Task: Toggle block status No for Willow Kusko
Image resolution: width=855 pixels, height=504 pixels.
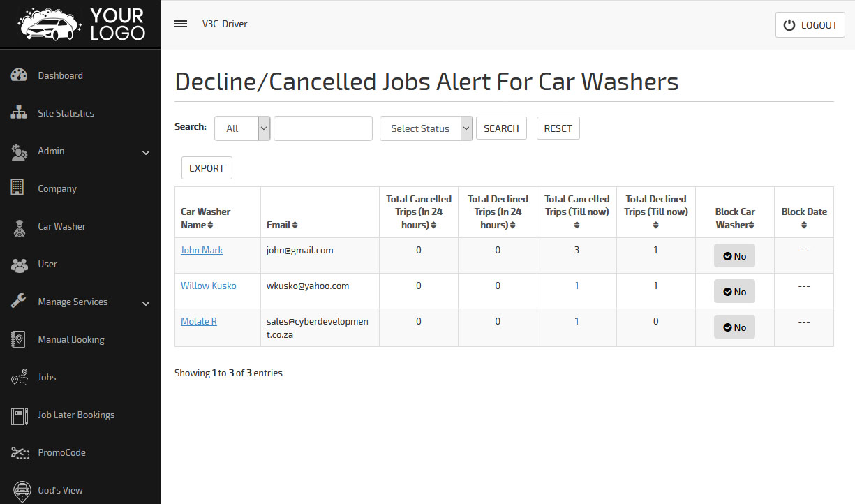Action: point(734,292)
